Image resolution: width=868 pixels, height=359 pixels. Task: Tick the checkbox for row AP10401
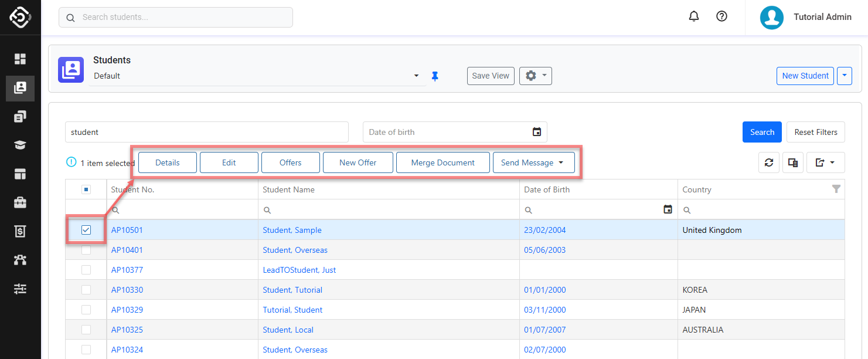click(x=86, y=250)
